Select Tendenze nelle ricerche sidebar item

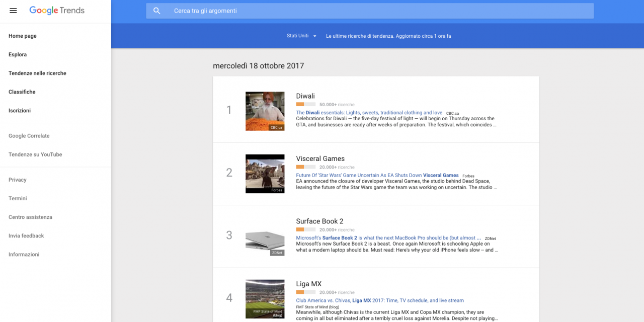tap(37, 73)
